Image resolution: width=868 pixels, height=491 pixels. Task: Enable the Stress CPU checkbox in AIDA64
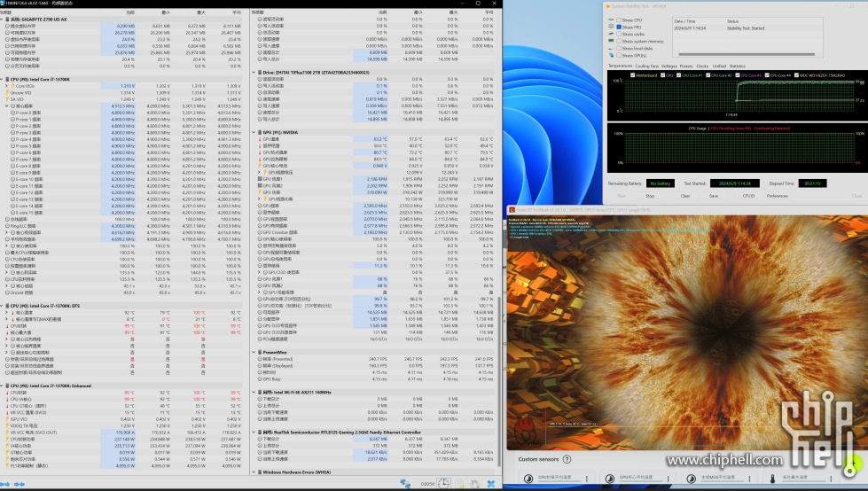(x=619, y=19)
